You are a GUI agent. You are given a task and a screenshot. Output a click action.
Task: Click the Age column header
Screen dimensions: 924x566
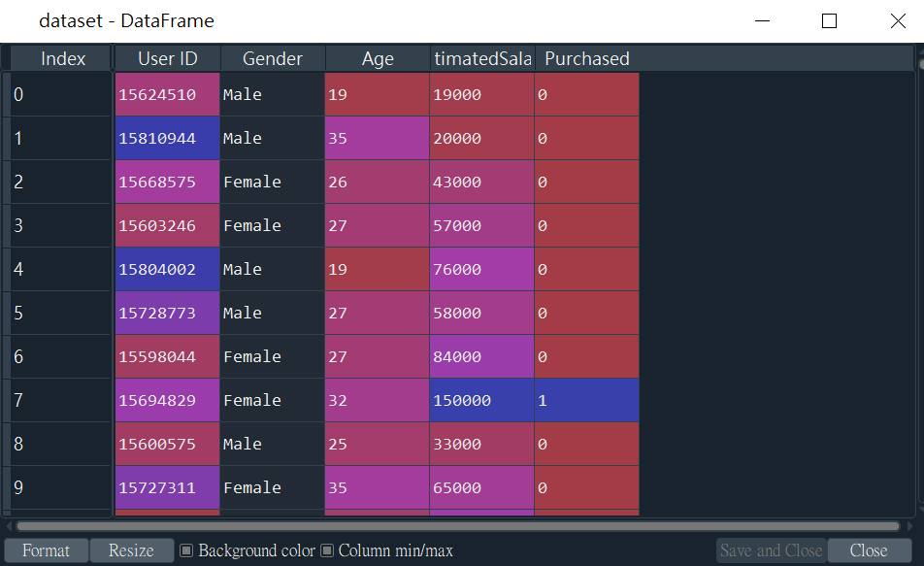point(378,58)
